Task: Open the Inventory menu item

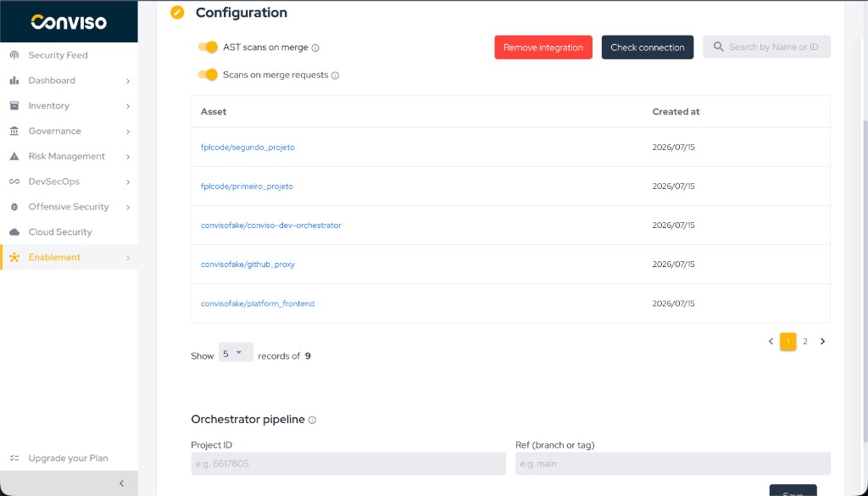Action: pos(69,106)
